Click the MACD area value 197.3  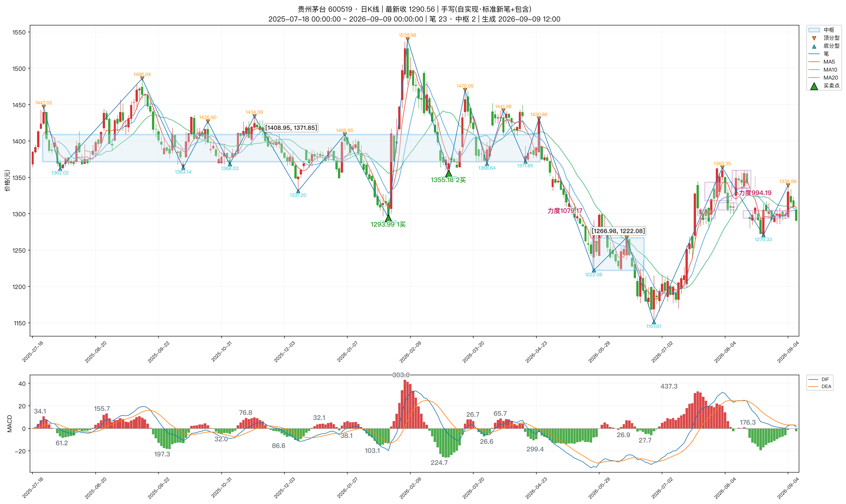[162, 454]
